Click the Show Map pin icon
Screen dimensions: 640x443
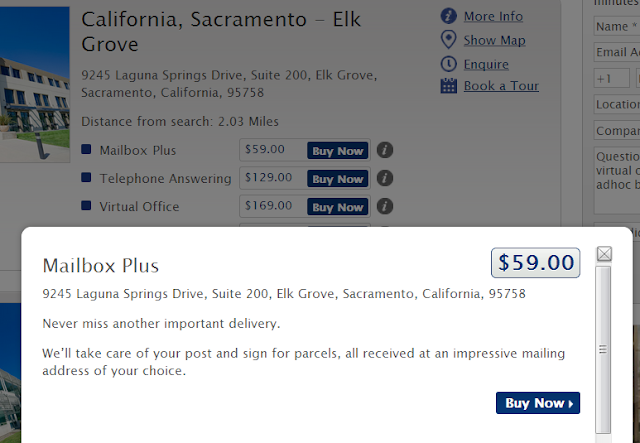pyautogui.click(x=448, y=40)
